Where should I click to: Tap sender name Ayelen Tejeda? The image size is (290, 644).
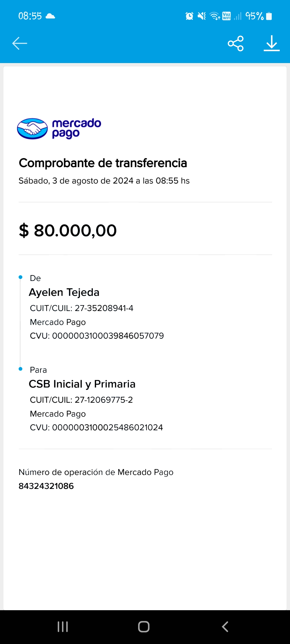[x=64, y=292]
